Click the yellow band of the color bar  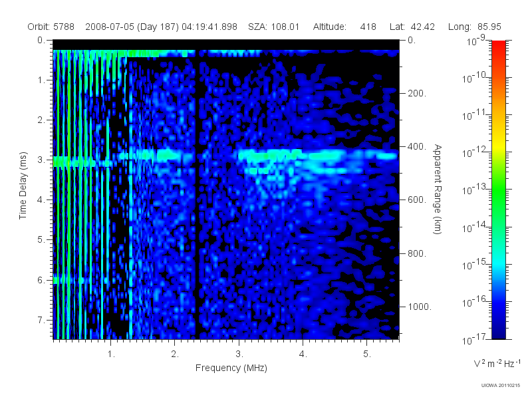(x=498, y=146)
